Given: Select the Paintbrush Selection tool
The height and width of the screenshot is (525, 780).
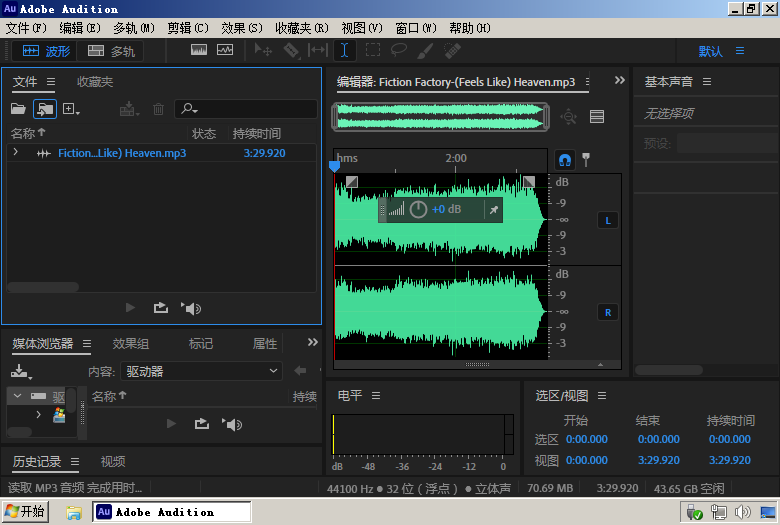Looking at the screenshot, I should pos(425,51).
